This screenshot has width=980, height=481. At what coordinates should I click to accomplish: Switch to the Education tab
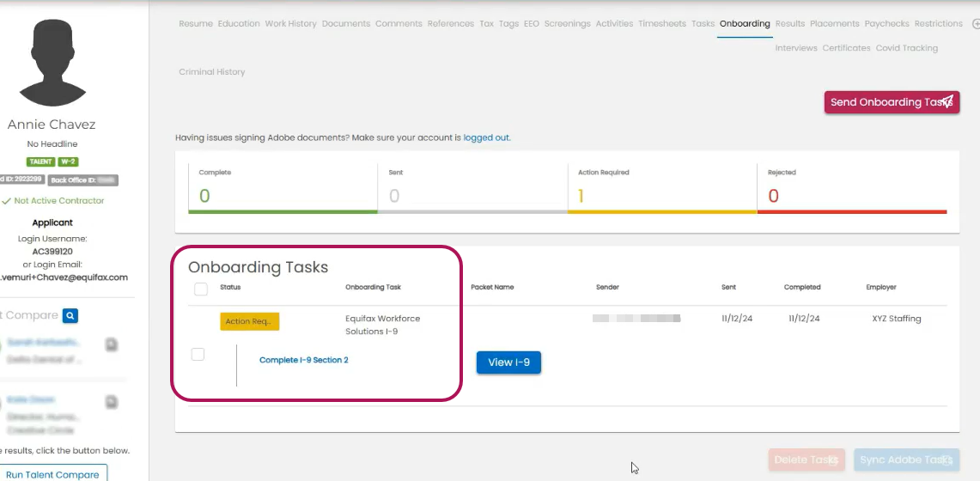pyautogui.click(x=239, y=24)
